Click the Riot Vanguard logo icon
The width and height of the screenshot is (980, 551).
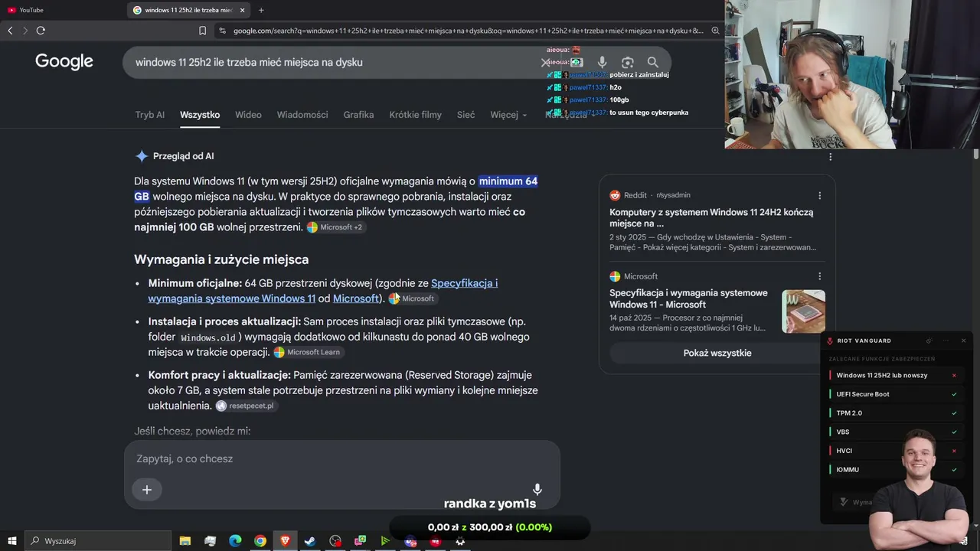(x=830, y=341)
